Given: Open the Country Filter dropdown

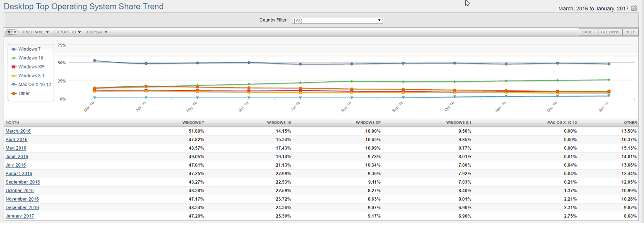Looking at the screenshot, I should (x=337, y=20).
